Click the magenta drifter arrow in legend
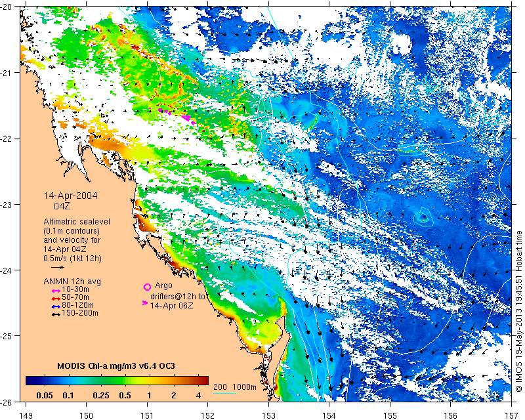This screenshot has width=525, height=420. point(145,303)
